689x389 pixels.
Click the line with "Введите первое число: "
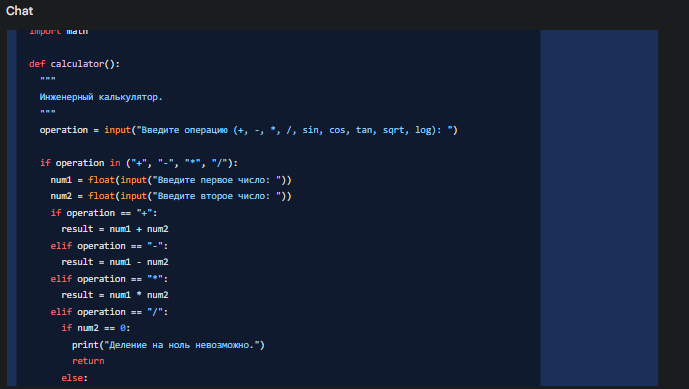coord(171,180)
